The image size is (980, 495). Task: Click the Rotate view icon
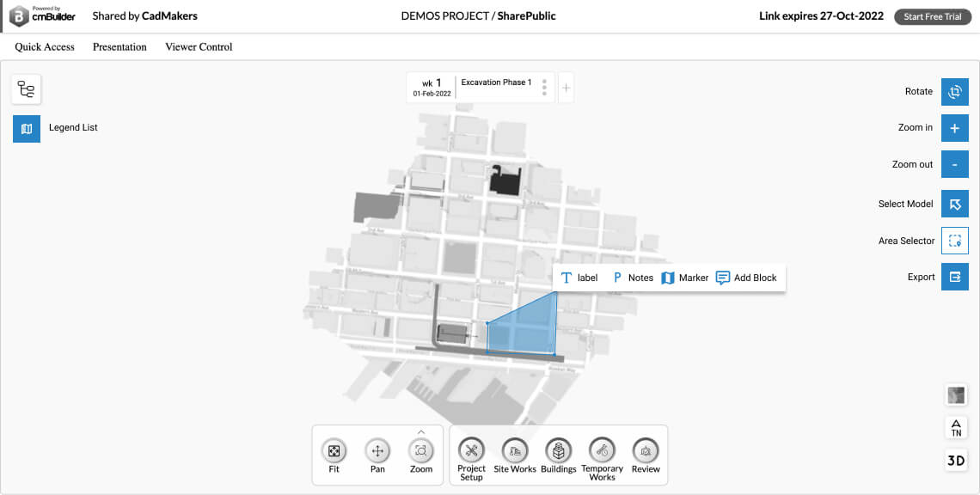pos(954,92)
